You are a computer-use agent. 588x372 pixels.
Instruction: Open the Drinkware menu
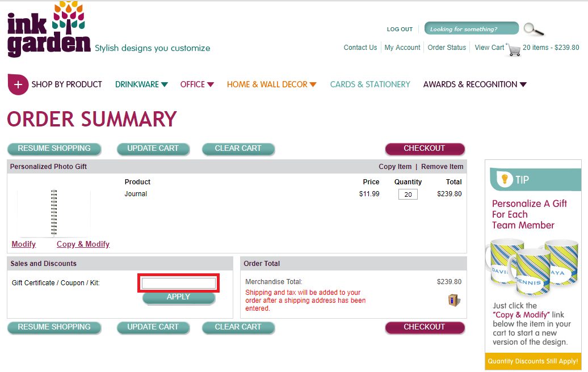click(x=137, y=84)
